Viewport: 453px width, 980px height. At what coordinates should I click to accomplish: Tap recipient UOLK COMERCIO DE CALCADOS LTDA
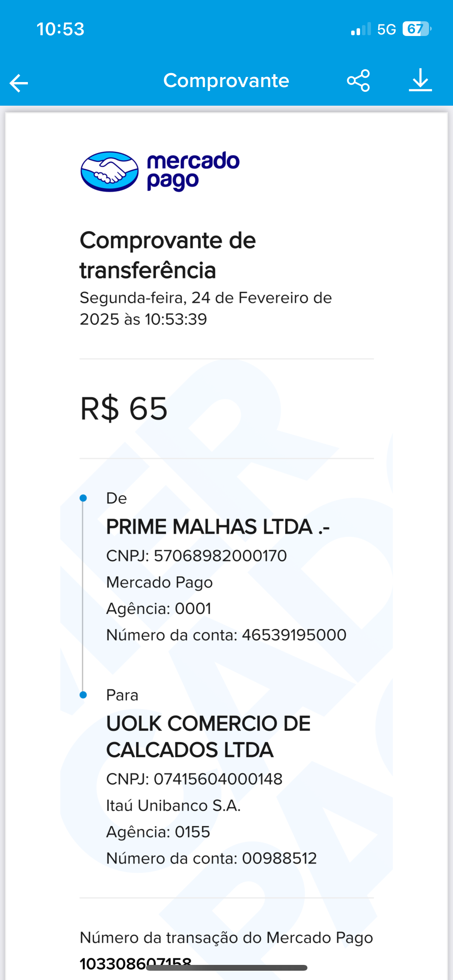pyautogui.click(x=208, y=737)
